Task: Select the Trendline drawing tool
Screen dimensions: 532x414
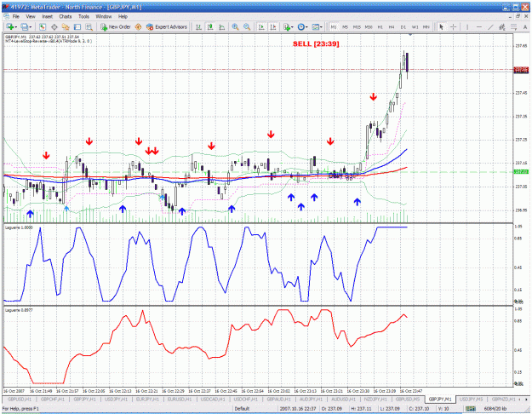Action: [490, 26]
